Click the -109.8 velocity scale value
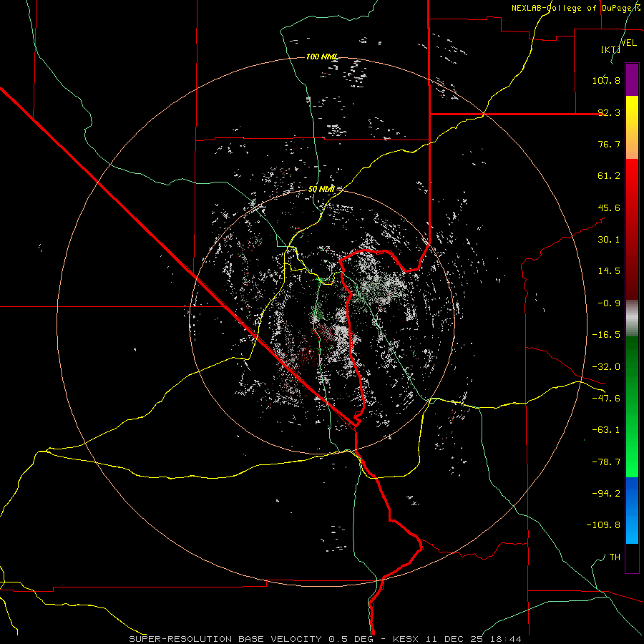The image size is (644, 644). [x=603, y=525]
